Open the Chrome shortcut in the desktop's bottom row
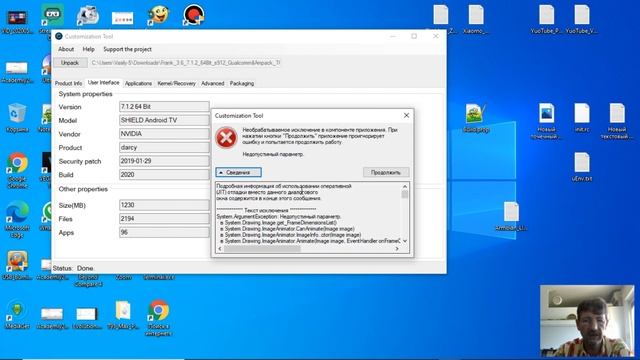640x360 pixels. coord(159,311)
